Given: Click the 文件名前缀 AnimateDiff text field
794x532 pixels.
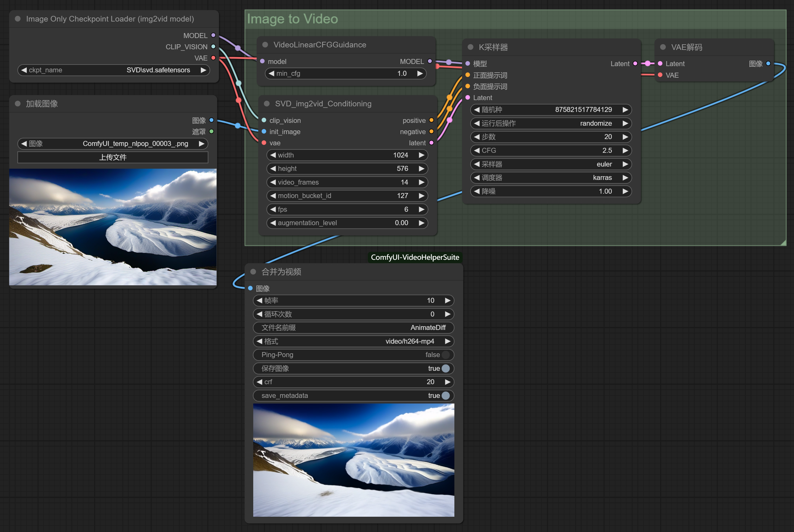Looking at the screenshot, I should 353,327.
